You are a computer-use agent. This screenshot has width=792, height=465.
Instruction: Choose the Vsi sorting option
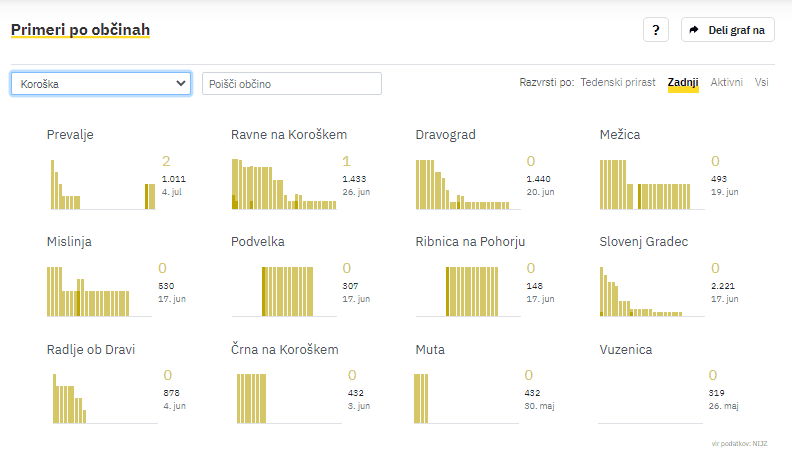pos(762,82)
